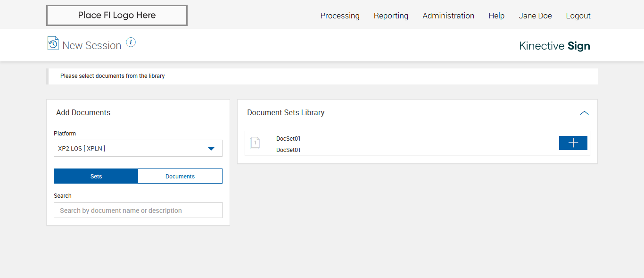Click the DocSet01 document set icon
The image size is (644, 278).
click(255, 143)
